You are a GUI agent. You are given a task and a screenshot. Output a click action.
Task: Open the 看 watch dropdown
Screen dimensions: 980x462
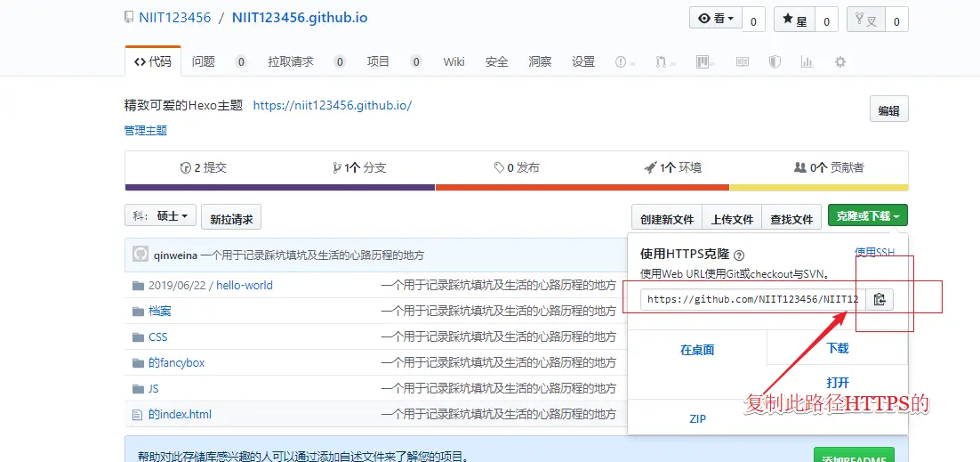click(x=716, y=18)
